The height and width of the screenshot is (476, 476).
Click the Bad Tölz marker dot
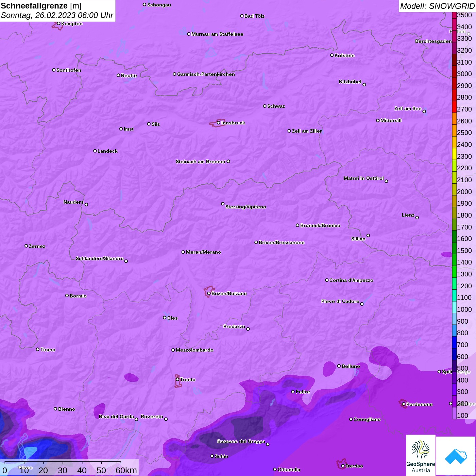[x=242, y=16]
